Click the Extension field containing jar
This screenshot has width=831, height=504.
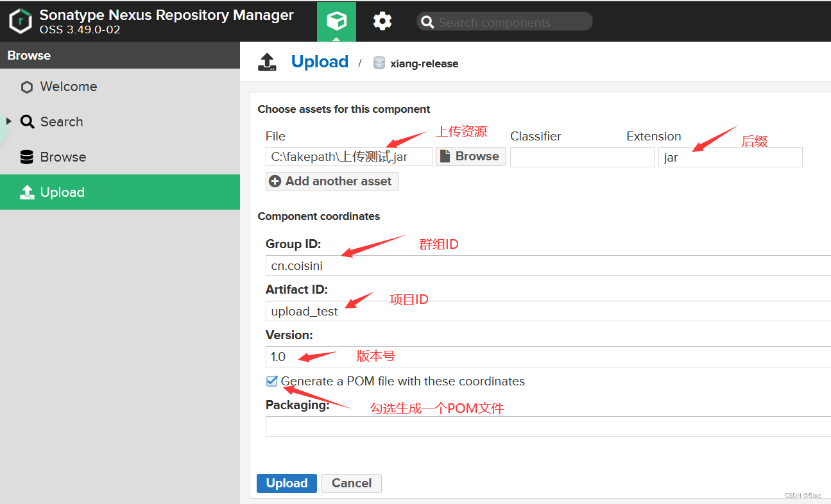pyautogui.click(x=730, y=157)
